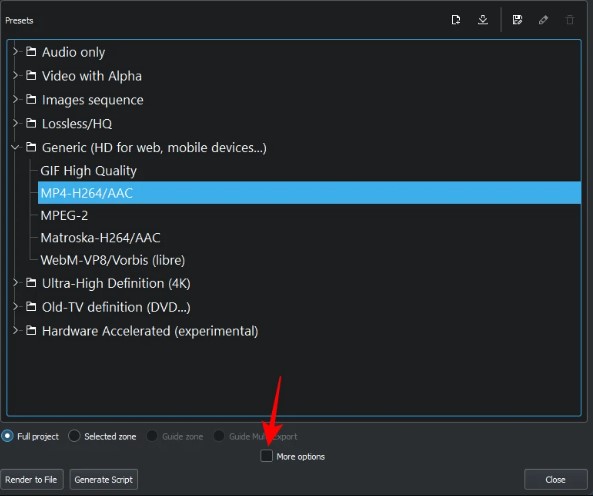This screenshot has height=496, width=593.
Task: Click the download new presets icon
Action: [x=483, y=20]
